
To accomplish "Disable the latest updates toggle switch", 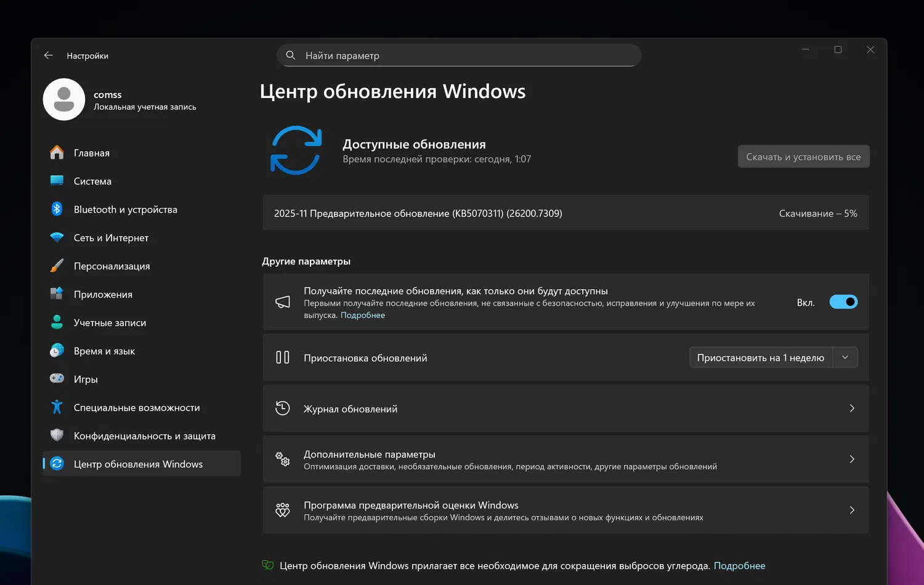I will (843, 302).
